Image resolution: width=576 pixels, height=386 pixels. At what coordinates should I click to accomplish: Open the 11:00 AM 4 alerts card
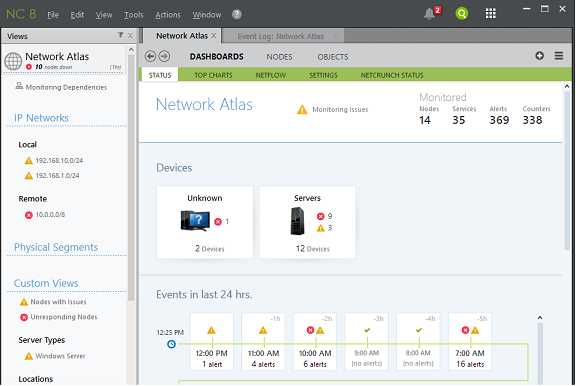pyautogui.click(x=263, y=341)
